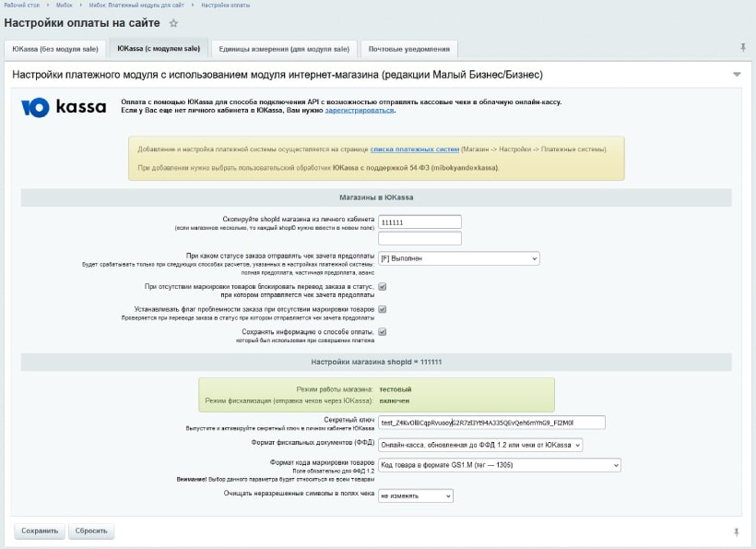Click the Секретный ключ input field
756x549 pixels.
coord(491,423)
